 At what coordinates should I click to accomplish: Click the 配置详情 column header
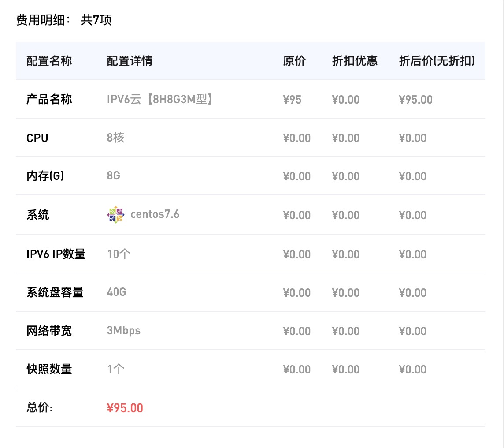130,61
